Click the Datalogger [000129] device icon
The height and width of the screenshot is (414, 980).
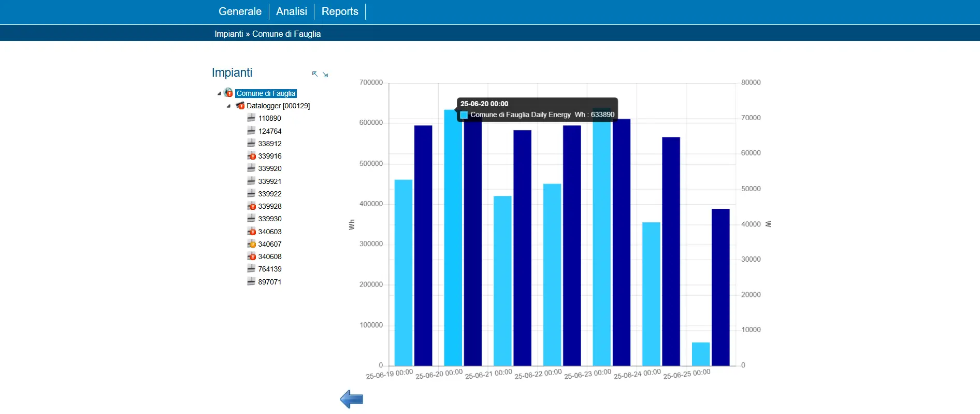pos(240,106)
